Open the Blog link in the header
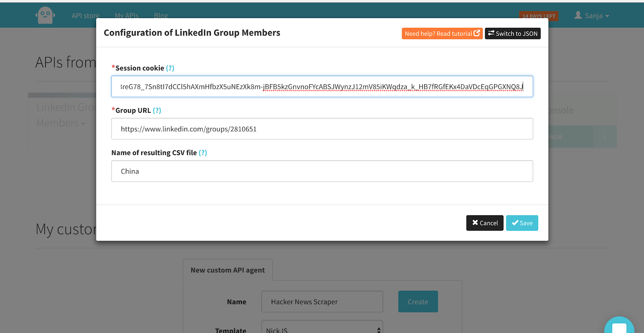644x333 pixels. click(x=161, y=16)
